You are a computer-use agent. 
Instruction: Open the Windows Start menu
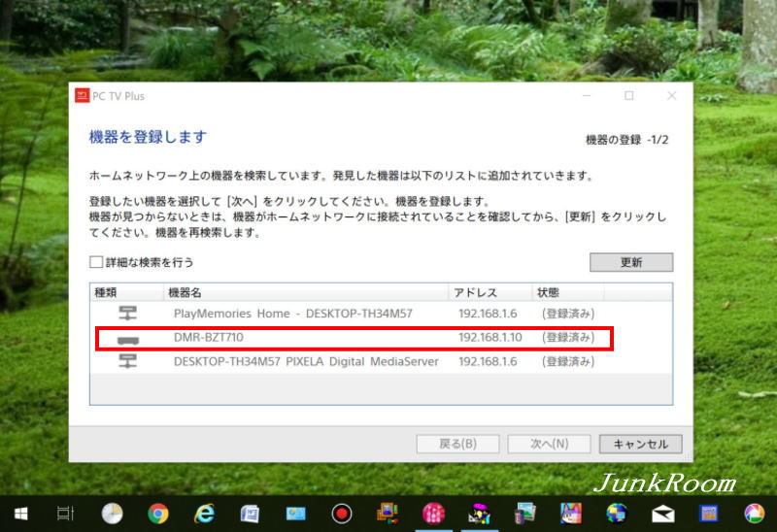20,515
